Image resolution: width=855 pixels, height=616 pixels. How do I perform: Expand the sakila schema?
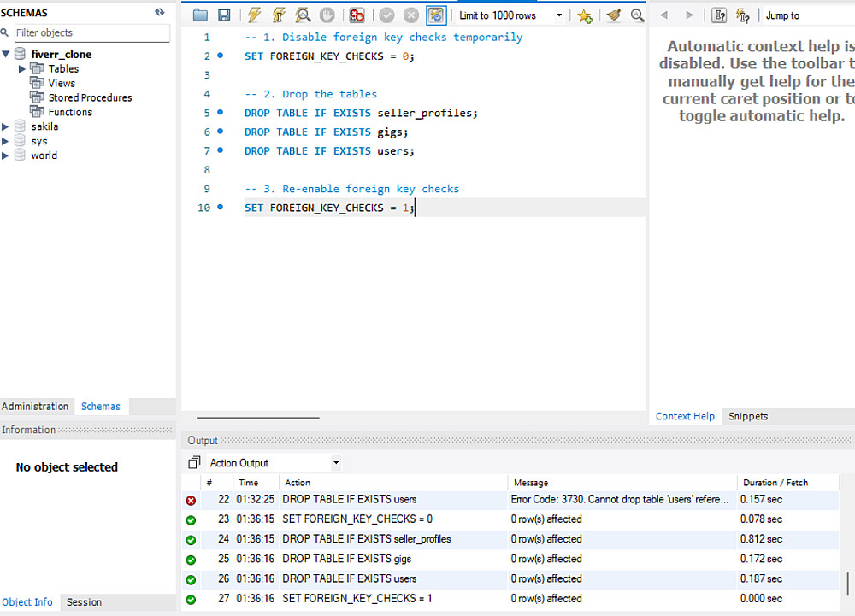[7, 126]
